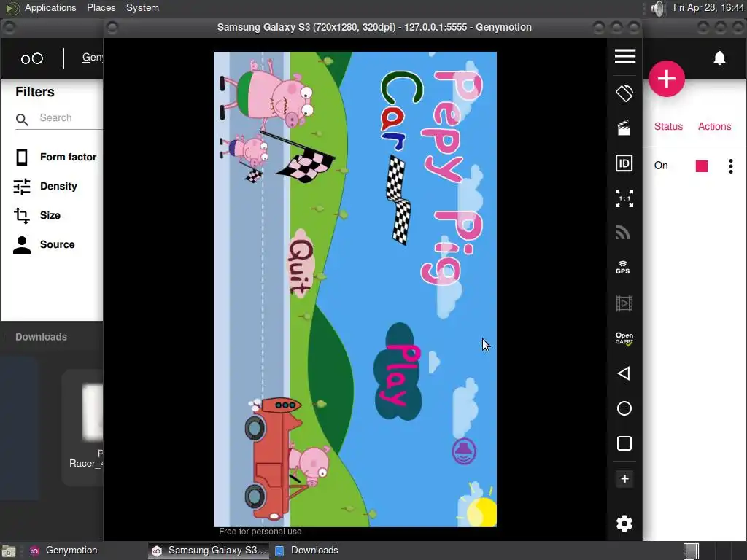Viewport: 747px width, 560px height.
Task: Expand more tools with the plus icon
Action: click(624, 479)
